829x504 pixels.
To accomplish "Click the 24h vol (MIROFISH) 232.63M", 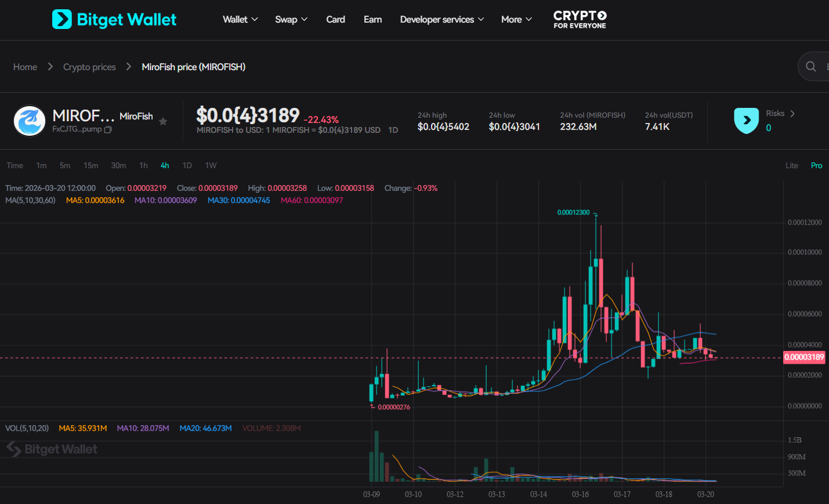I will point(578,126).
